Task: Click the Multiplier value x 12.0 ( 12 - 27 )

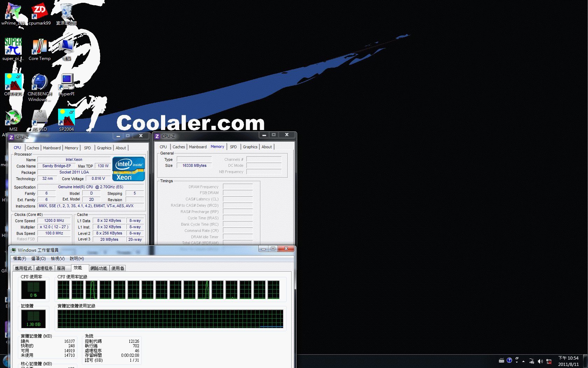Action: click(54, 227)
